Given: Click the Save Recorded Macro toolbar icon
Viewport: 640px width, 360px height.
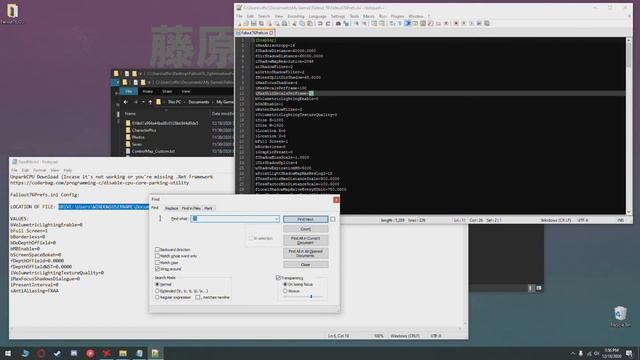Looking at the screenshot, I should (x=487, y=23).
